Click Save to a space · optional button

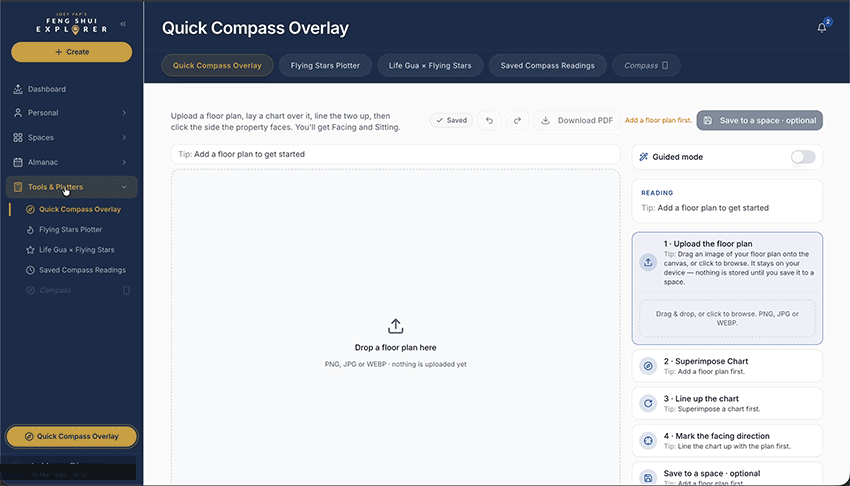[759, 120]
